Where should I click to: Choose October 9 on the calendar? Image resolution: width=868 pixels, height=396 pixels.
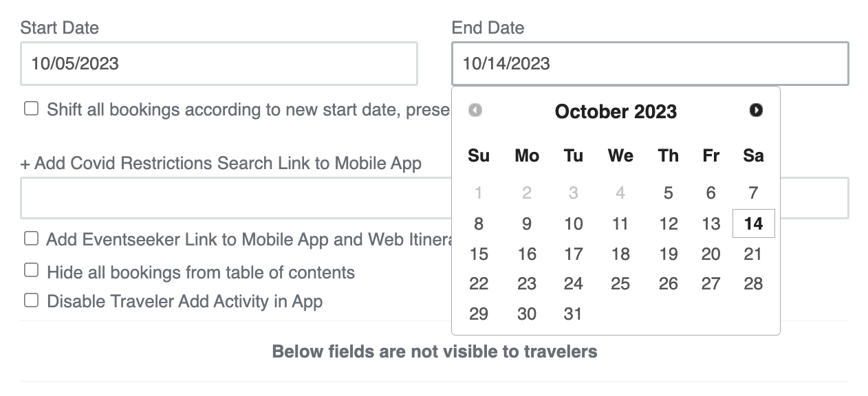(x=527, y=223)
